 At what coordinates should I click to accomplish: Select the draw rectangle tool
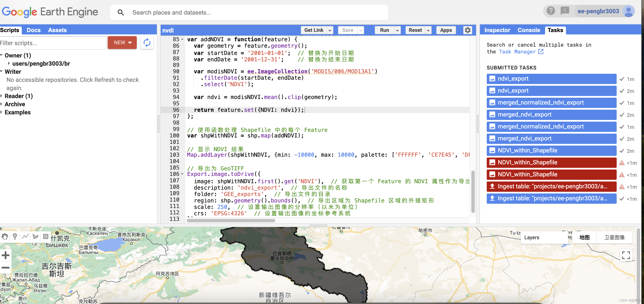(46, 236)
